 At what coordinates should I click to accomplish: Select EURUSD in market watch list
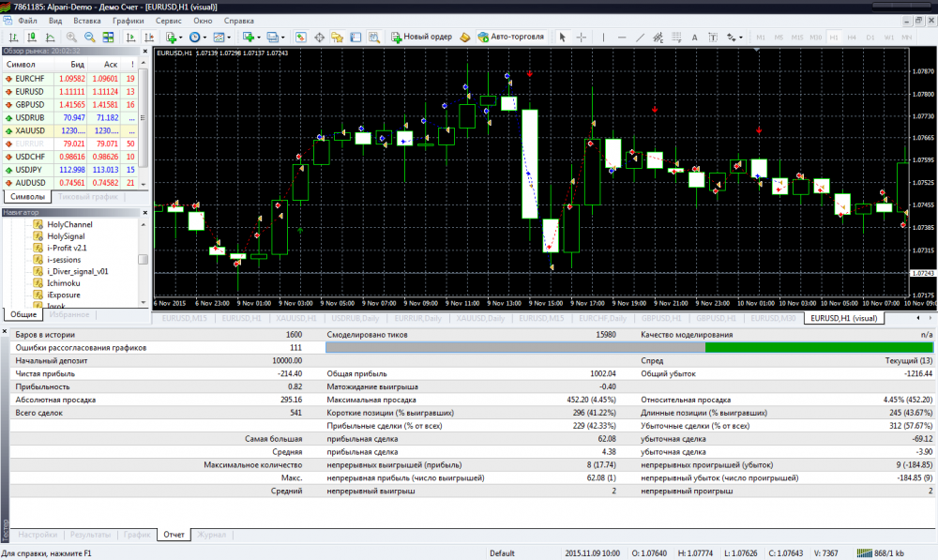(x=30, y=91)
